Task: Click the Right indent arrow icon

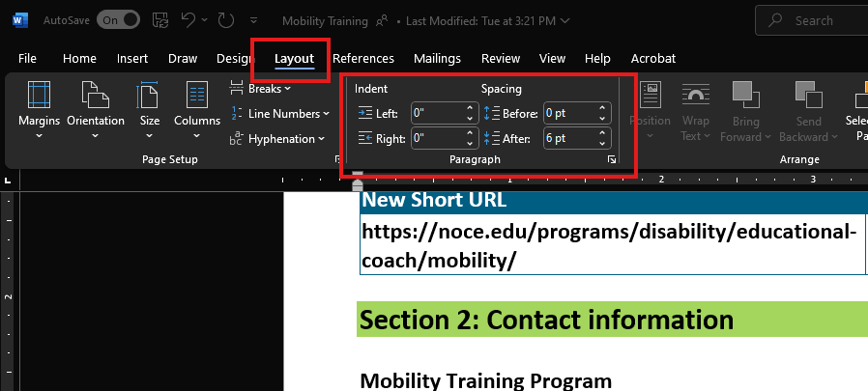Action: [365, 138]
